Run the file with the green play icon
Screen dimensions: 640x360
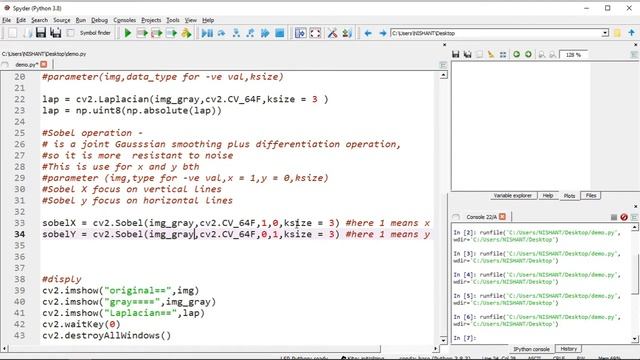tap(128, 33)
